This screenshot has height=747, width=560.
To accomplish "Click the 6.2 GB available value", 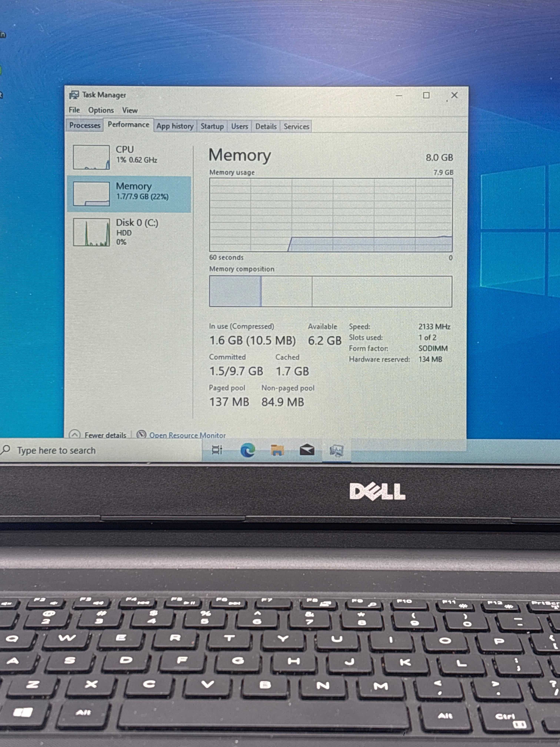I will tap(325, 340).
